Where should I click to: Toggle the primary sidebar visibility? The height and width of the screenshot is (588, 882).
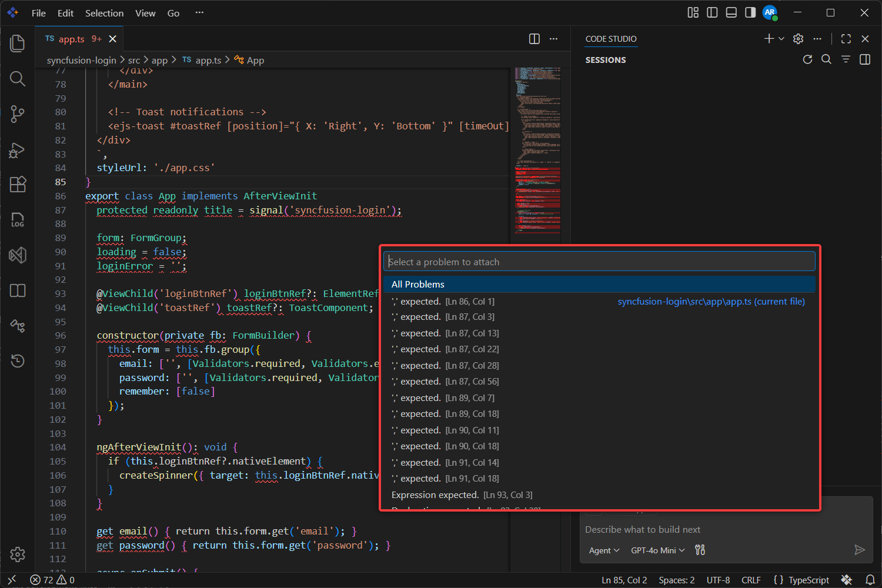tap(712, 12)
